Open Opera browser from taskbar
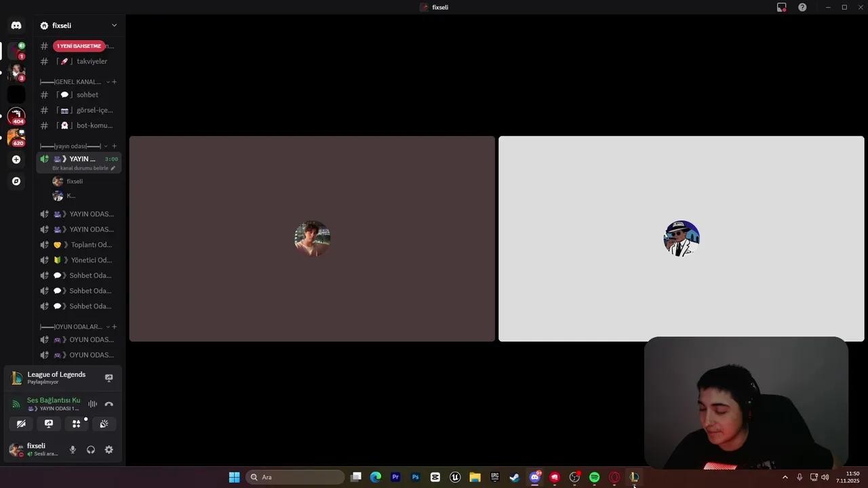This screenshot has height=488, width=868. click(614, 477)
